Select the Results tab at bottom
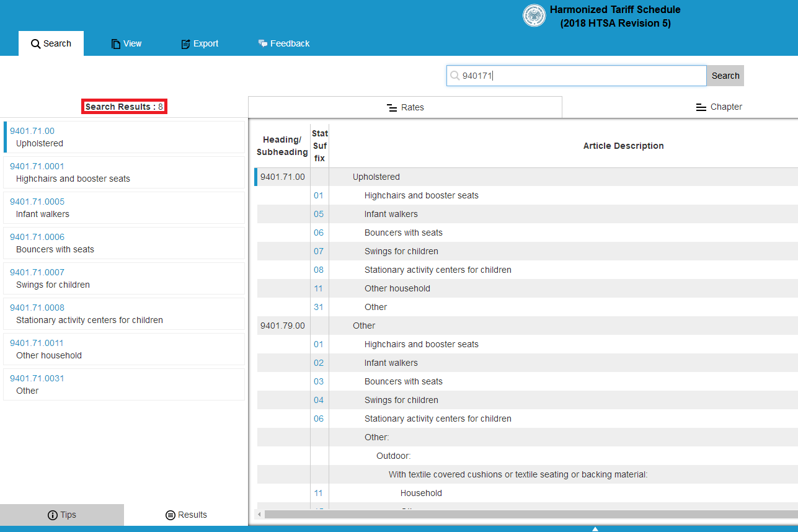The height and width of the screenshot is (532, 798). [x=186, y=515]
